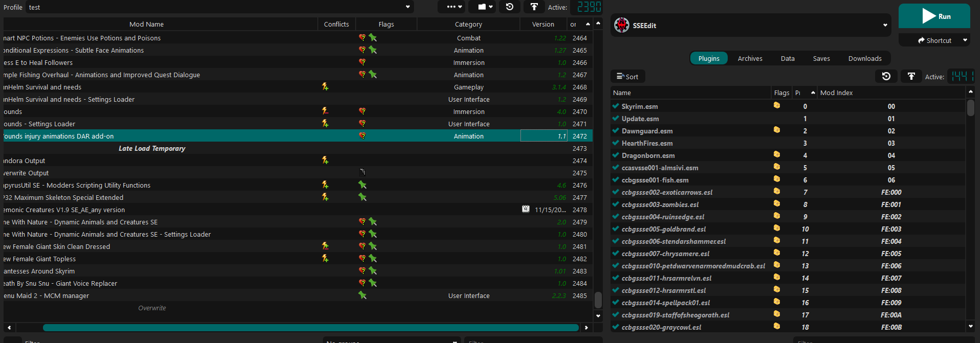
Task: Switch to the Plugins tab
Action: (x=709, y=58)
